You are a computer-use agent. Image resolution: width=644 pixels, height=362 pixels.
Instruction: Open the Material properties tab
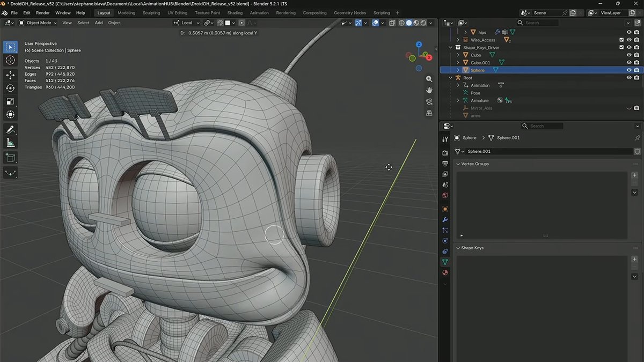pos(445,272)
